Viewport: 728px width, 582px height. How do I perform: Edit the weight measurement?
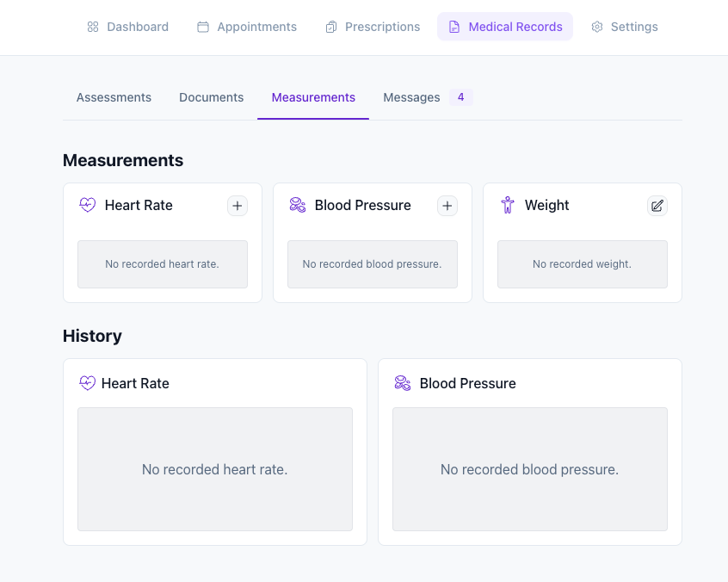pyautogui.click(x=657, y=206)
